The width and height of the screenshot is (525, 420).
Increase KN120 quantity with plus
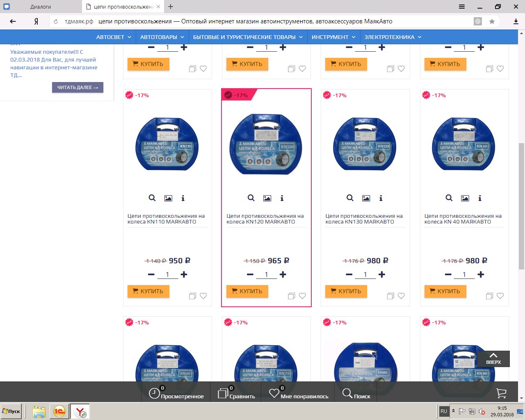coord(283,274)
